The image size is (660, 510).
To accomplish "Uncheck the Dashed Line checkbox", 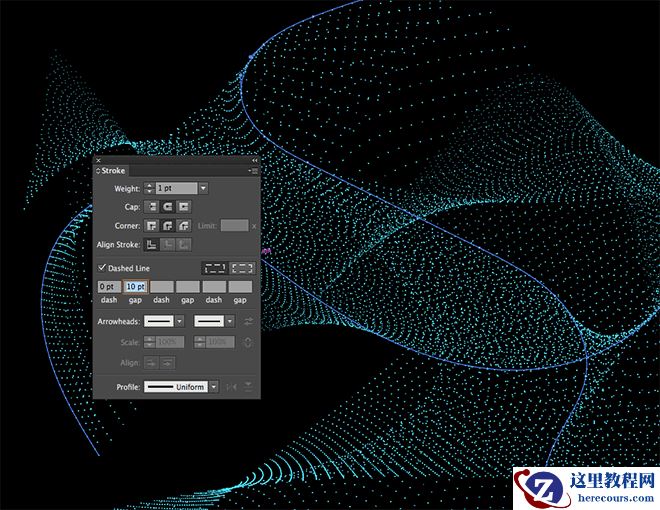I will coord(101,268).
